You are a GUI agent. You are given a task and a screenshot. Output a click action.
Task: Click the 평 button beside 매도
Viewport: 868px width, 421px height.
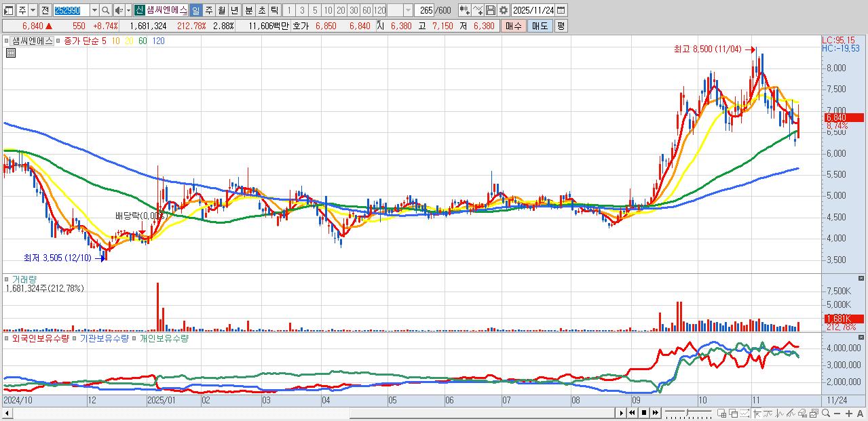[x=561, y=26]
